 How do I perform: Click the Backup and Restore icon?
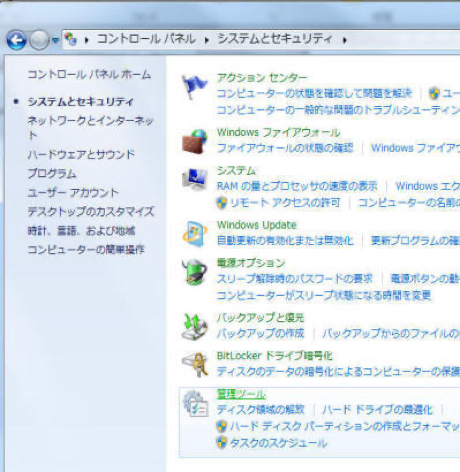tap(195, 327)
